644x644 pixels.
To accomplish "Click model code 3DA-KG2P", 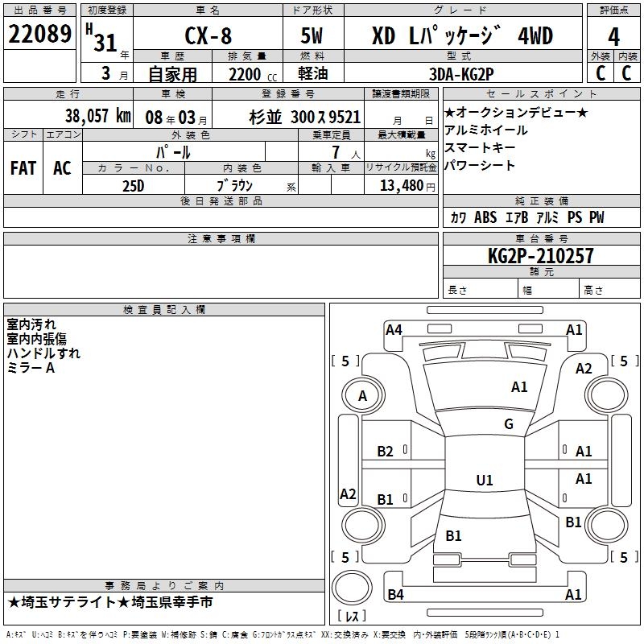I will coord(461,74).
